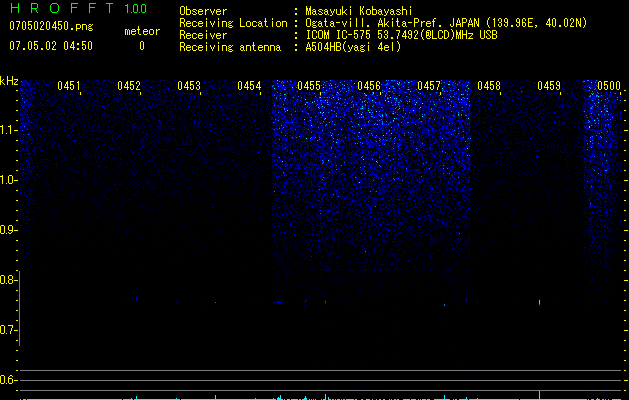Click the HROFFT title text

coord(62,8)
